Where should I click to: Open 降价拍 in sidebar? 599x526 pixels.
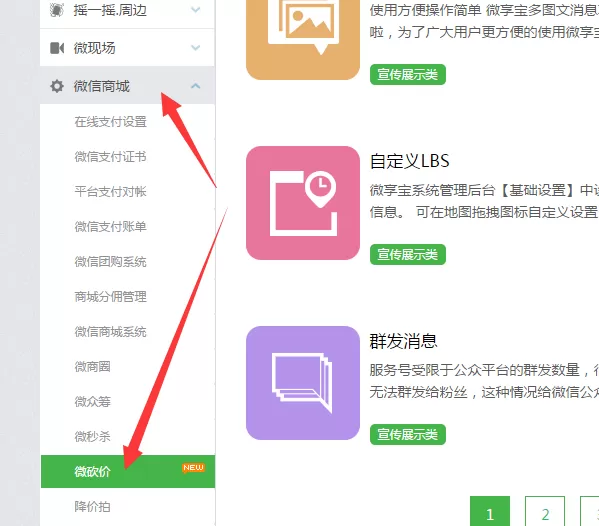pos(92,507)
